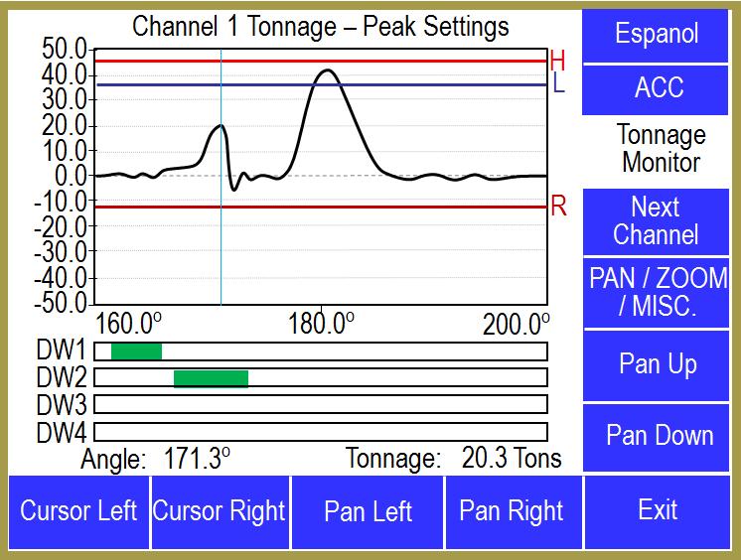This screenshot has width=741, height=560.
Task: Click the empty DW3 window bar
Action: [320, 404]
